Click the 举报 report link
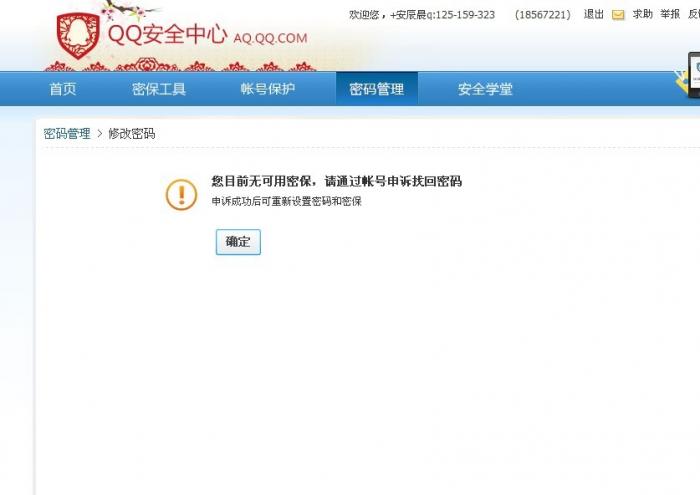The height and width of the screenshot is (495, 700). click(x=670, y=15)
